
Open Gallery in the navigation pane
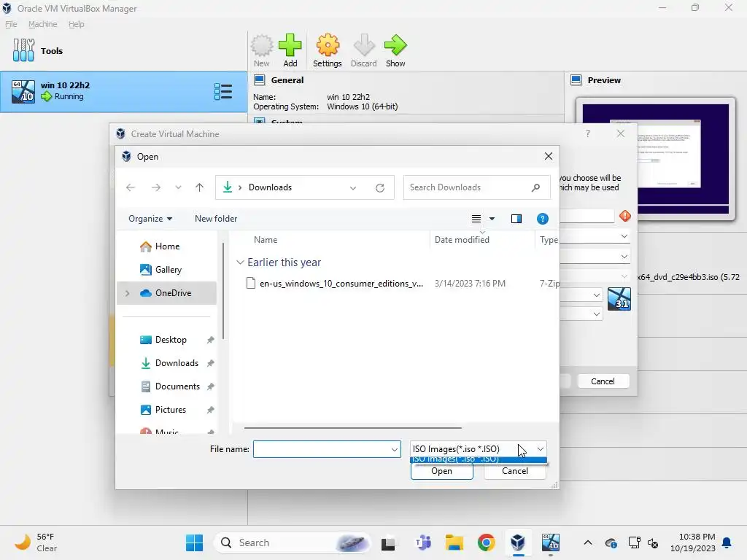[169, 270]
